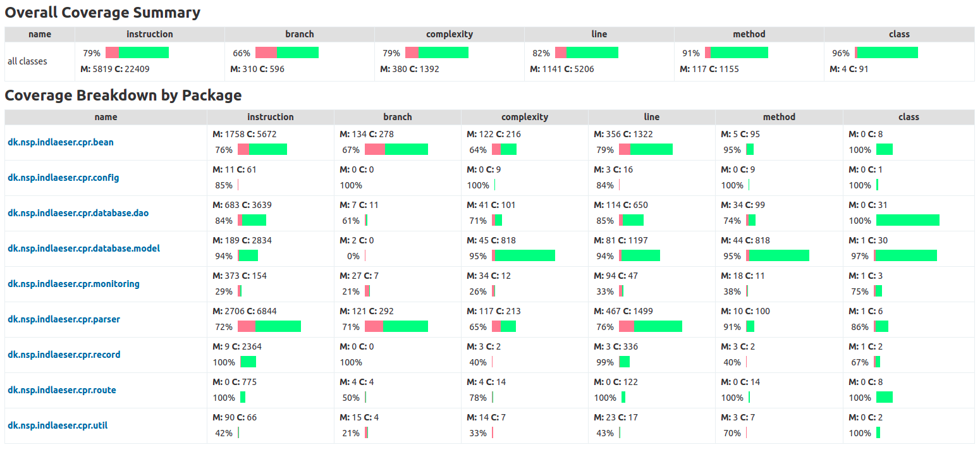Navigate to dk.nsp.indlaeser.cpr.database.dao package

78,213
